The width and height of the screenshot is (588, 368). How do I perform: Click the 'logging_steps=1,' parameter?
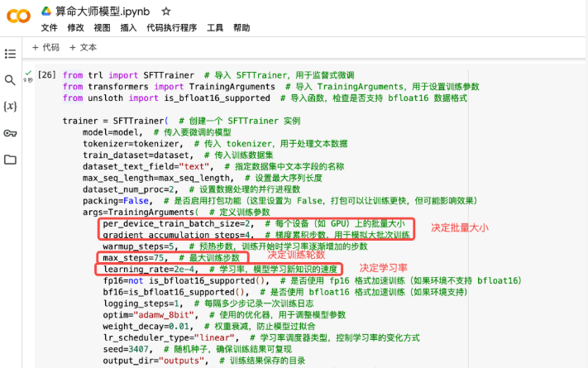[143, 303]
